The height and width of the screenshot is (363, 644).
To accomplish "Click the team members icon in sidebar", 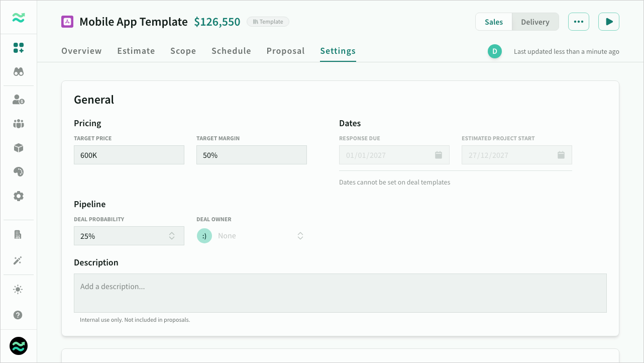I will (18, 124).
